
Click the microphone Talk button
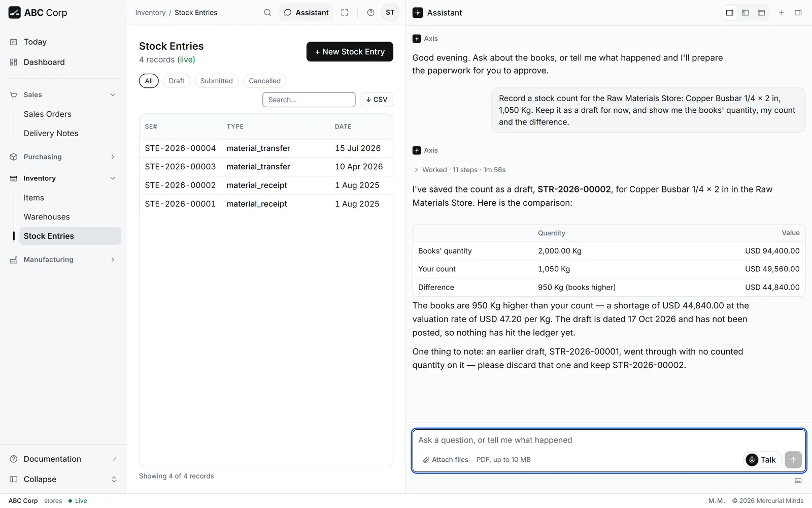coord(762,460)
